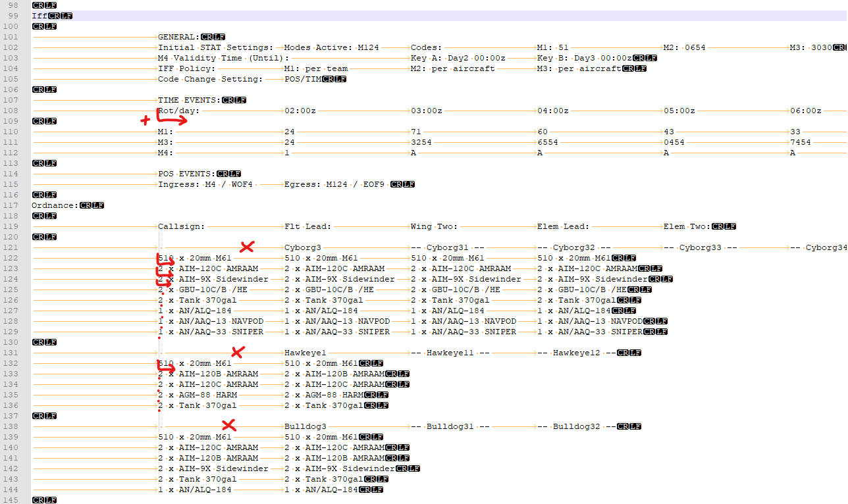Select 'Egress: M124 / EOF9' text
This screenshot has width=848, height=504.
point(334,184)
